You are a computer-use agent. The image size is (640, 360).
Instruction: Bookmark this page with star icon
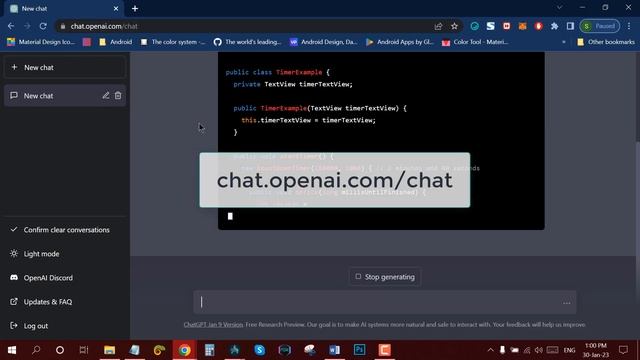pyautogui.click(x=454, y=26)
